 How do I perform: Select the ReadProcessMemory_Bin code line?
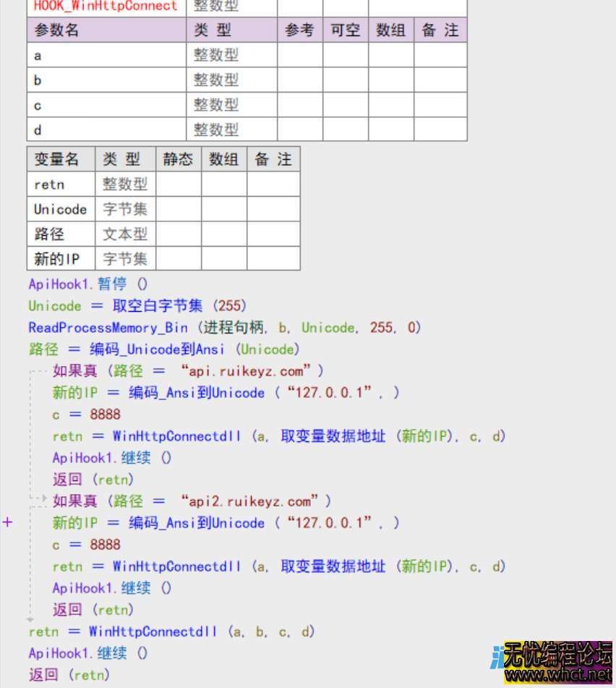(224, 328)
